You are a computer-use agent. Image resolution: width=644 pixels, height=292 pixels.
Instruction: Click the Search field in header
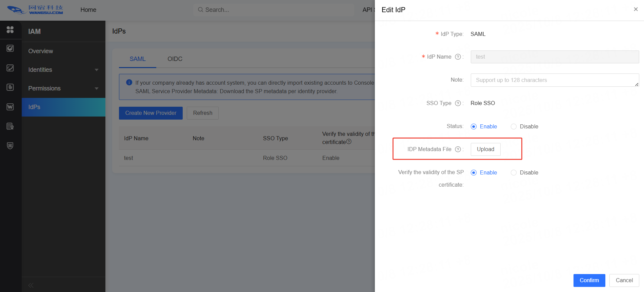point(274,10)
